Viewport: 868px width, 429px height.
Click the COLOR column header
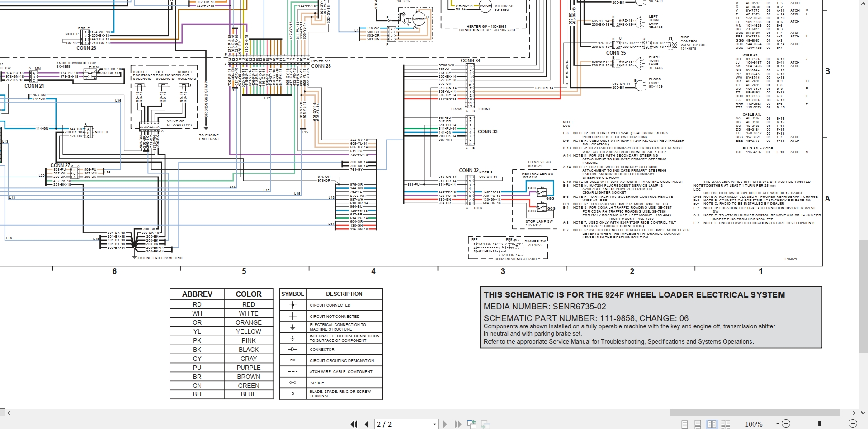click(x=249, y=294)
